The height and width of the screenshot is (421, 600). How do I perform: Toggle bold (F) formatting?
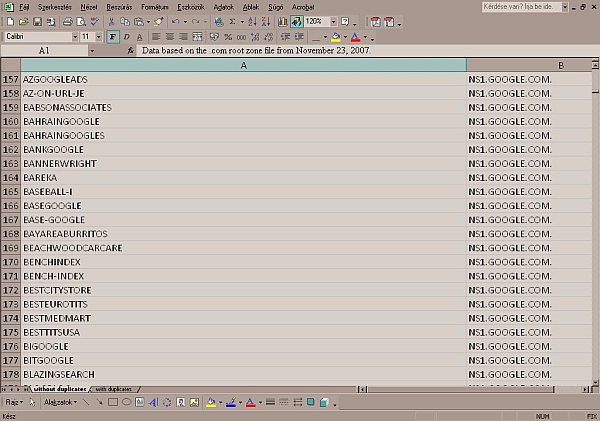coord(112,37)
